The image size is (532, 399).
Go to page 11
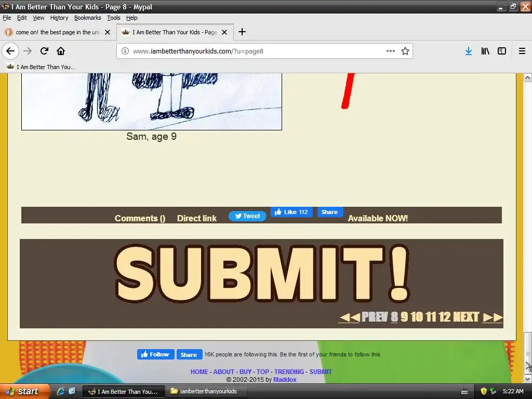[x=431, y=317]
